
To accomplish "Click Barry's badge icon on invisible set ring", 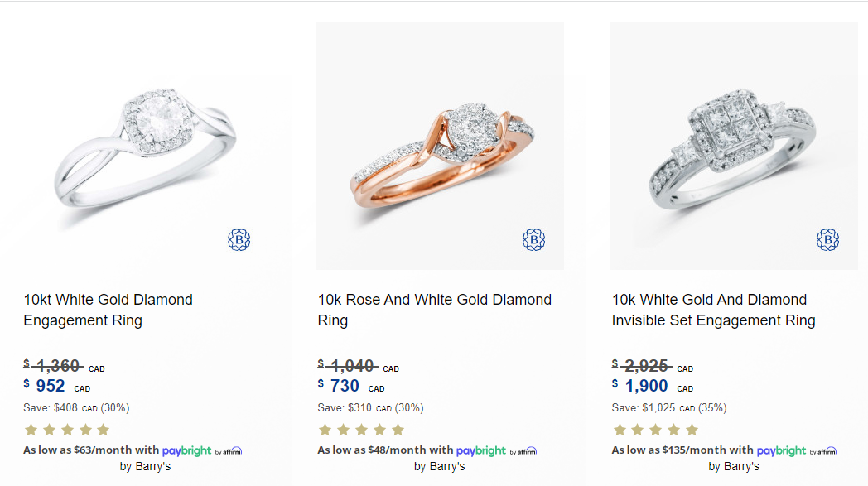I will (827, 239).
